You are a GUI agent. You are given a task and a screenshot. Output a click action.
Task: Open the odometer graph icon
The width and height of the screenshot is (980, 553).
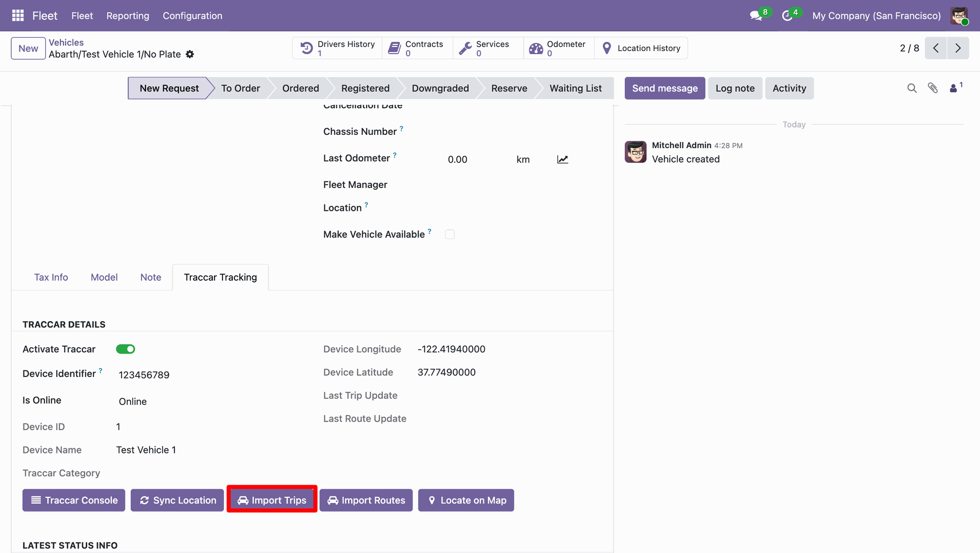562,159
